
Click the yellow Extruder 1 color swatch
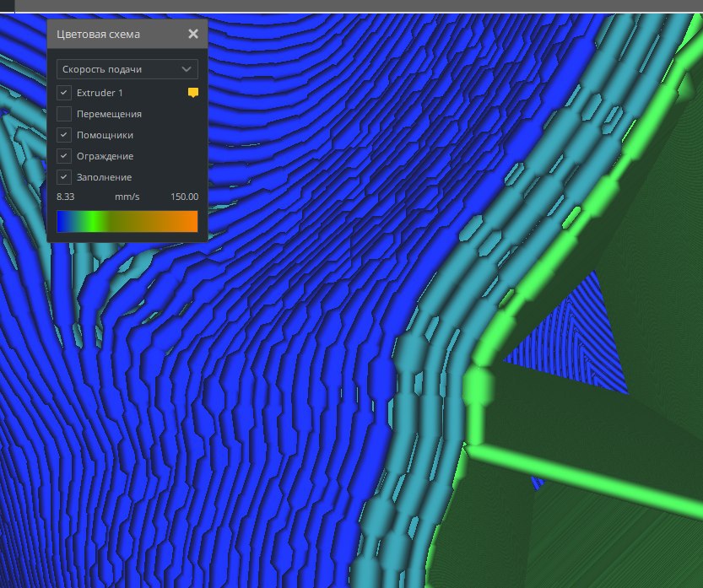[192, 93]
